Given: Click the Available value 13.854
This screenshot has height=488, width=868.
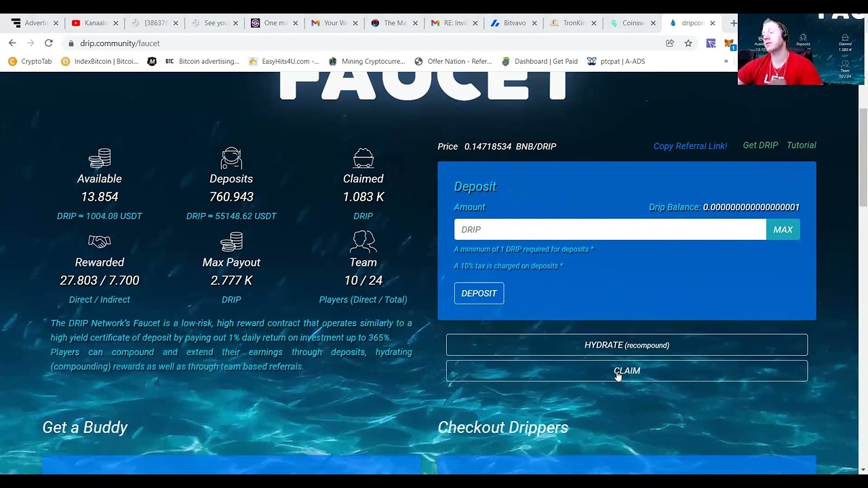Looking at the screenshot, I should (100, 197).
